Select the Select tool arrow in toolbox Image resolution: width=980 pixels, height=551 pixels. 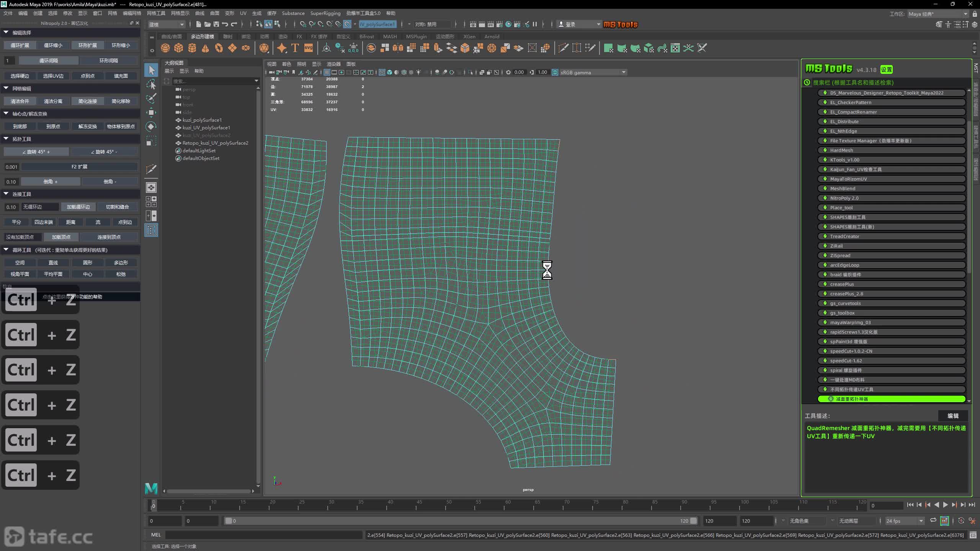[151, 70]
